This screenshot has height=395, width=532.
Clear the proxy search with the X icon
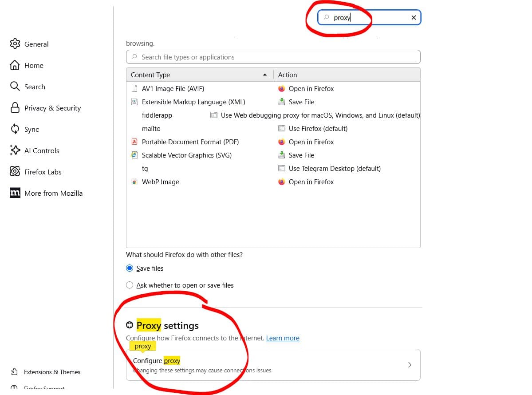click(x=414, y=17)
